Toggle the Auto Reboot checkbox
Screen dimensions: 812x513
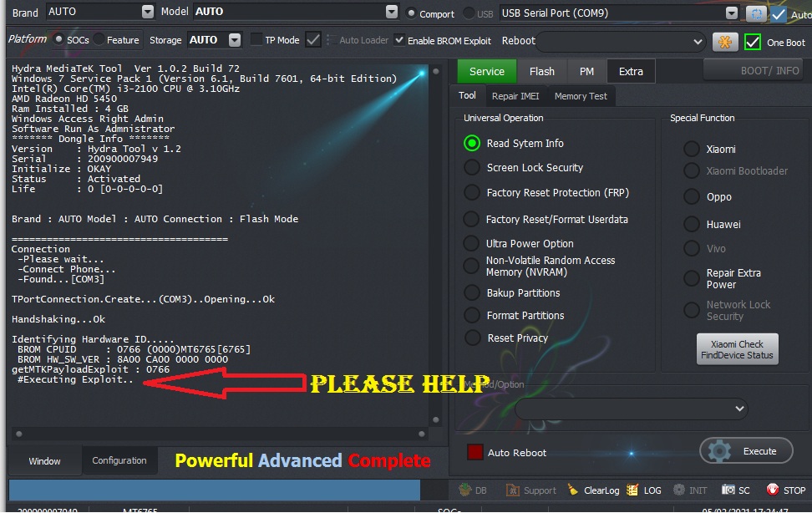[x=475, y=452]
